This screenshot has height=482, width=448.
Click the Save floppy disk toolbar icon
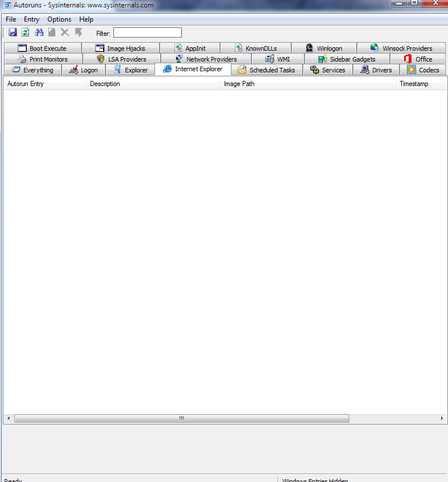pyautogui.click(x=13, y=32)
